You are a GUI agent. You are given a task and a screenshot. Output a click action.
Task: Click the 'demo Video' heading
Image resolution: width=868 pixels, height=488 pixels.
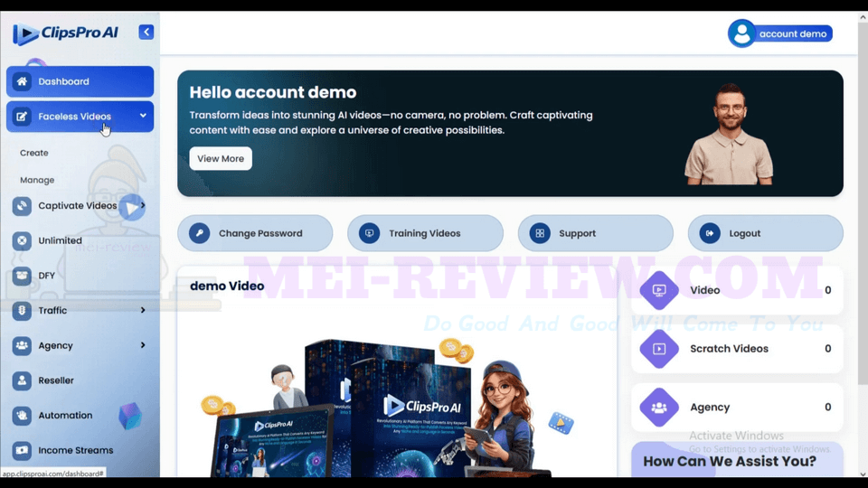click(x=227, y=286)
